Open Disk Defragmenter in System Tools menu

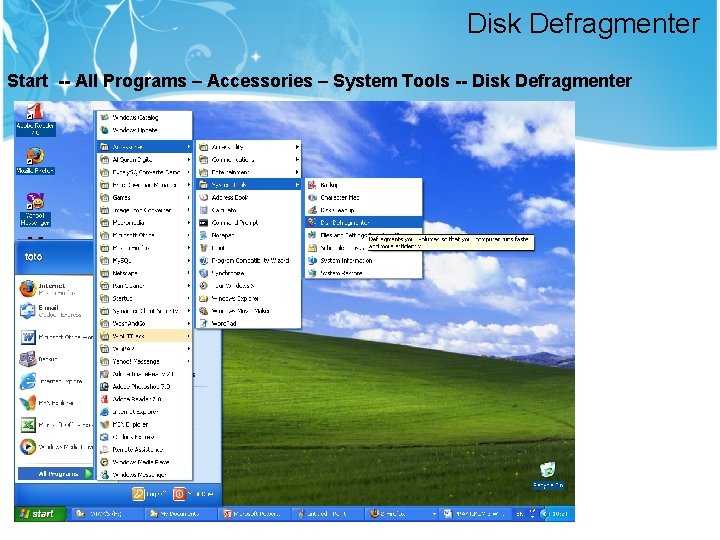(363, 222)
